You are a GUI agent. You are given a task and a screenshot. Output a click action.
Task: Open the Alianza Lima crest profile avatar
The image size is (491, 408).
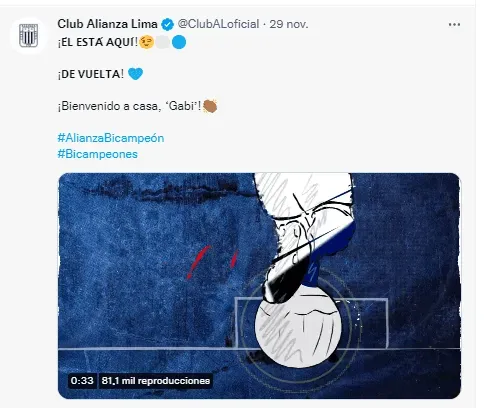28,36
